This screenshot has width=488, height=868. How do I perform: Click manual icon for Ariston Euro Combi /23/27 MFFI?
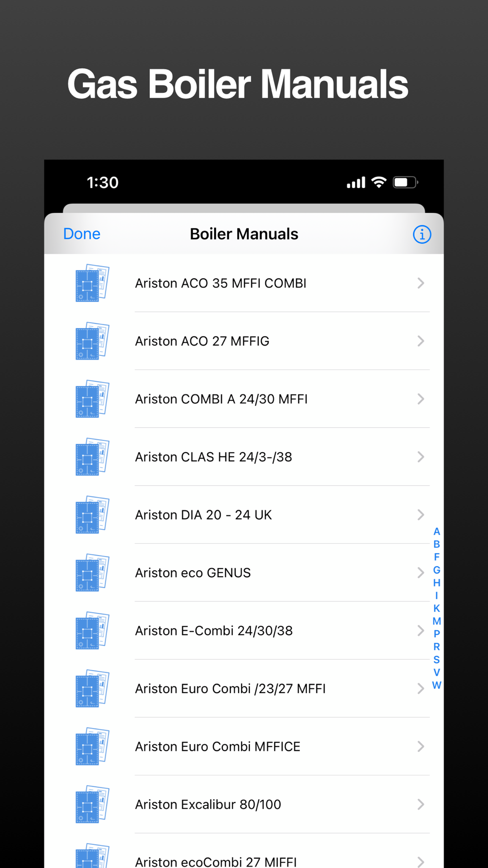pos(92,688)
